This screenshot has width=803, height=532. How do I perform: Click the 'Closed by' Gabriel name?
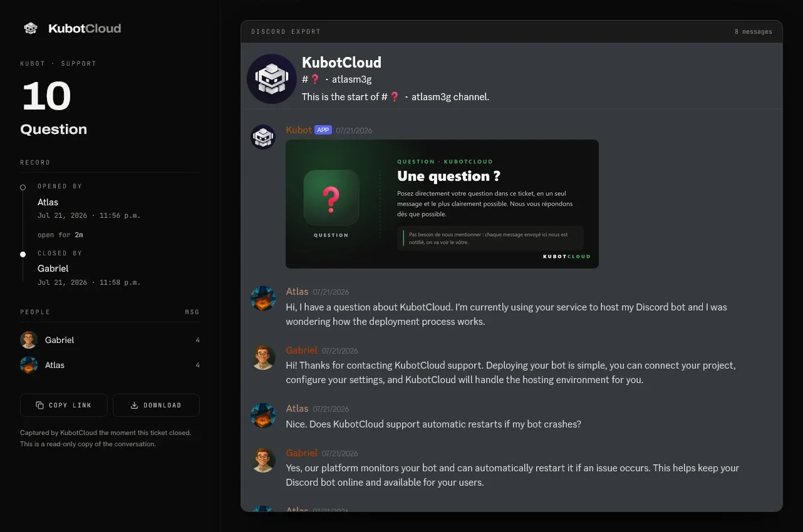point(53,269)
